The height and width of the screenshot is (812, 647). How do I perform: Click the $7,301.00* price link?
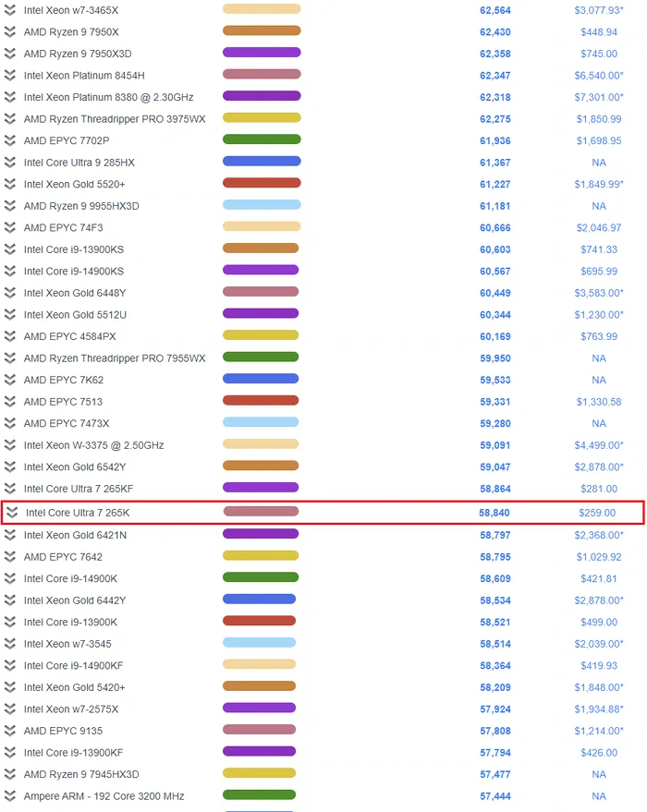pos(599,97)
